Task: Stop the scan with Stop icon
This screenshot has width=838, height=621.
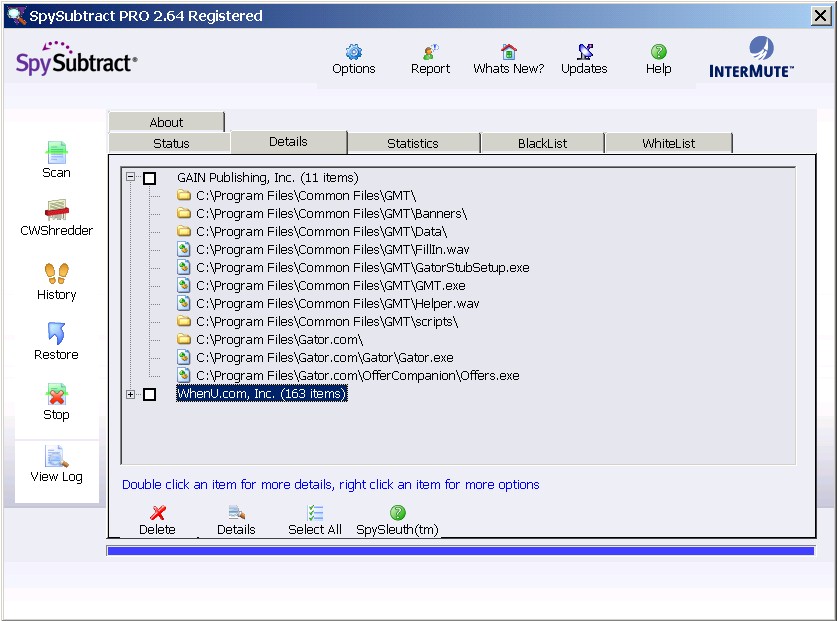Action: click(x=56, y=394)
